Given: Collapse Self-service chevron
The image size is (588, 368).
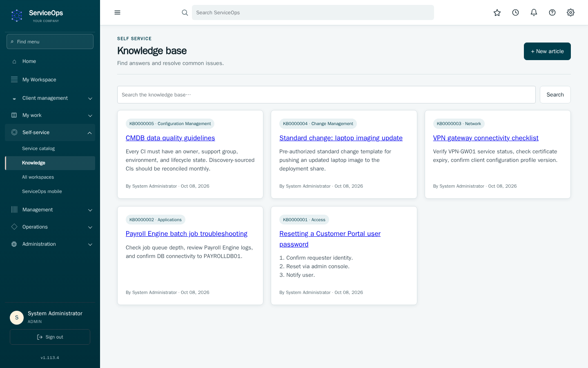Looking at the screenshot, I should tap(90, 133).
